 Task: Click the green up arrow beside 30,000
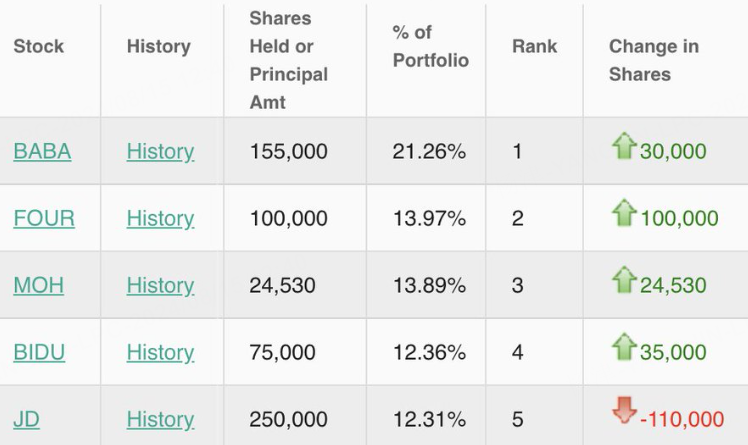point(624,147)
